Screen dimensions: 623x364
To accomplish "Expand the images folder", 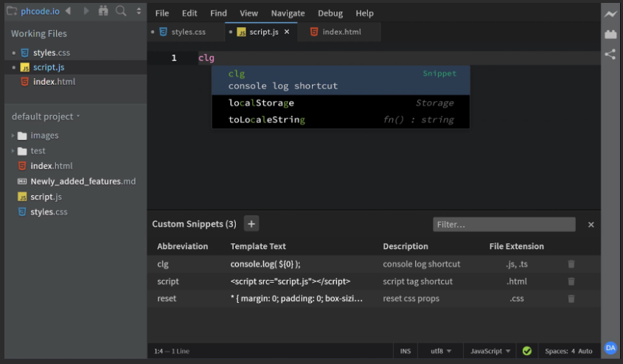I will point(44,136).
